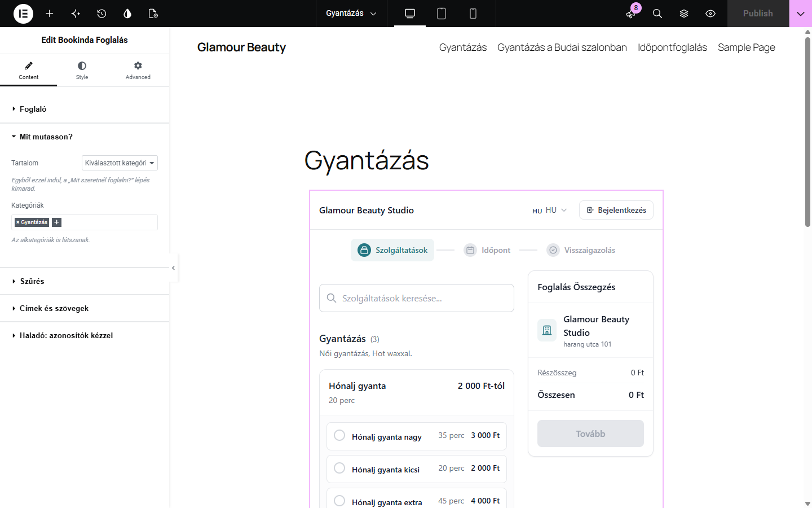Switch to mobile device preview
This screenshot has width=812, height=508.
tap(473, 14)
